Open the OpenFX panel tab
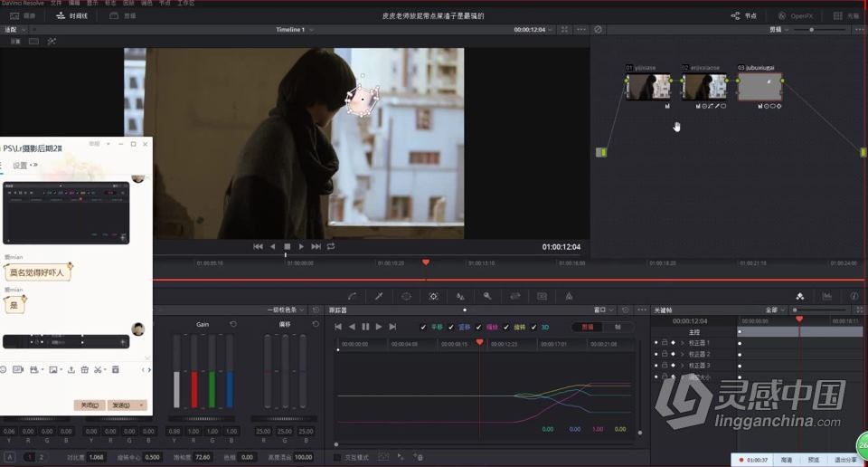 click(795, 15)
